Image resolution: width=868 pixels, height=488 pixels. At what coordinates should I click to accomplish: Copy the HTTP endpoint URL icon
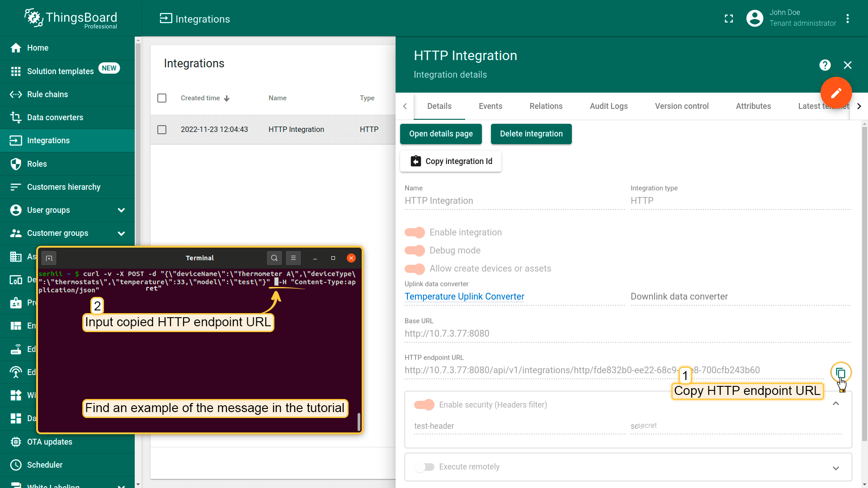pos(840,373)
